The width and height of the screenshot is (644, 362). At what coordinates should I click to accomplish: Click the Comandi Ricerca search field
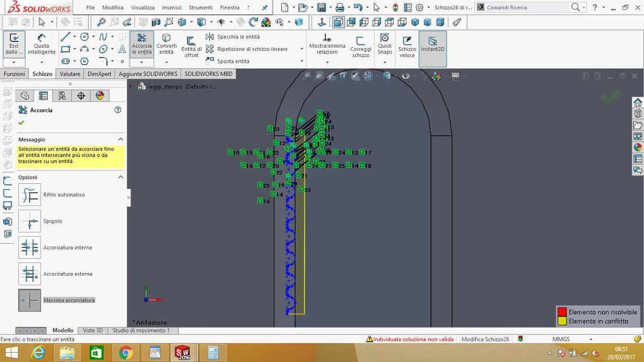528,8
